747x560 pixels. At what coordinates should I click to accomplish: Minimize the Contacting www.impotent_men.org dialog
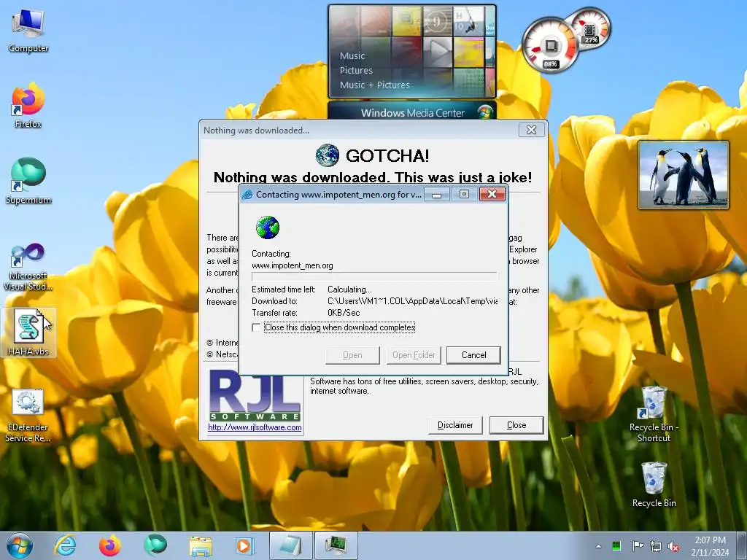(x=437, y=194)
